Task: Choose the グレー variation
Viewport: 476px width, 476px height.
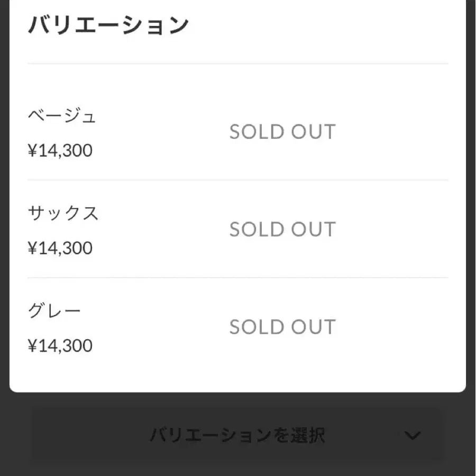Action: pos(54,311)
